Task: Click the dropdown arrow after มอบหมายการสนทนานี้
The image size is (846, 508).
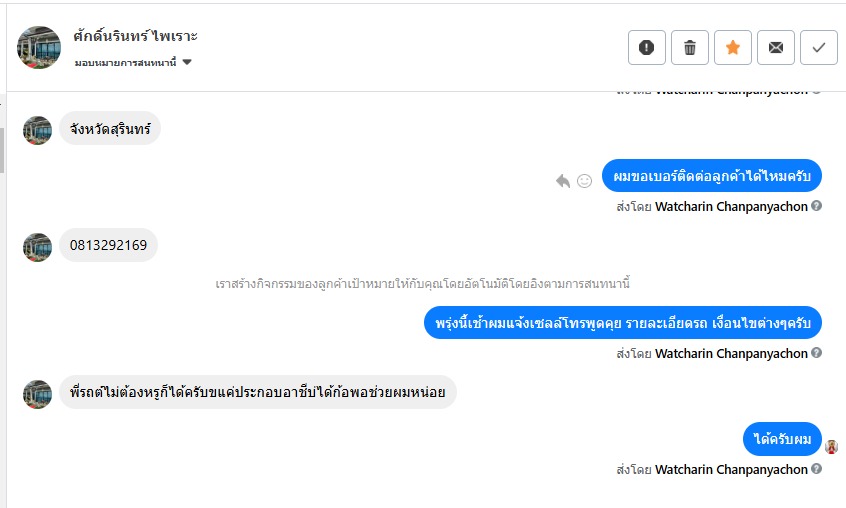Action: point(187,63)
